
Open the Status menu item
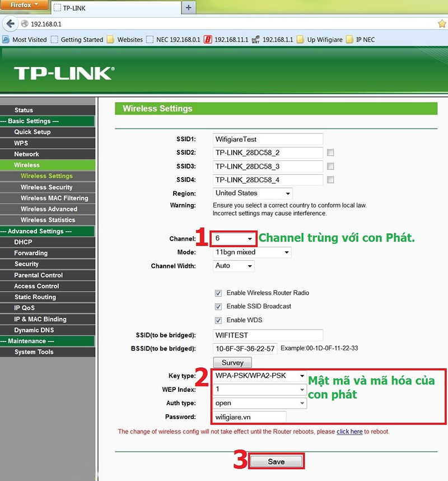(x=48, y=110)
